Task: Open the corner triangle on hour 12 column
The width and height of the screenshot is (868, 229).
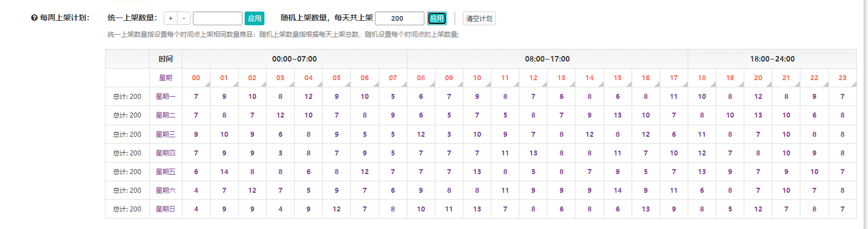Action: point(544,84)
